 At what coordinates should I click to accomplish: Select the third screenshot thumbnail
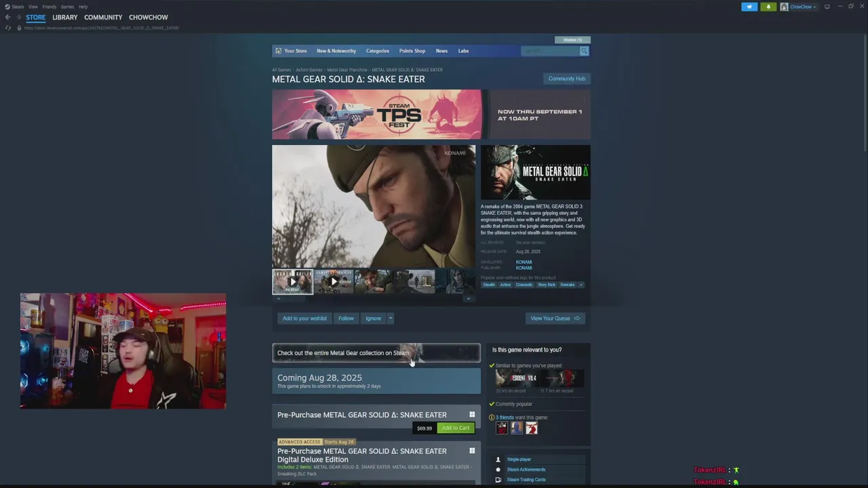tap(374, 281)
